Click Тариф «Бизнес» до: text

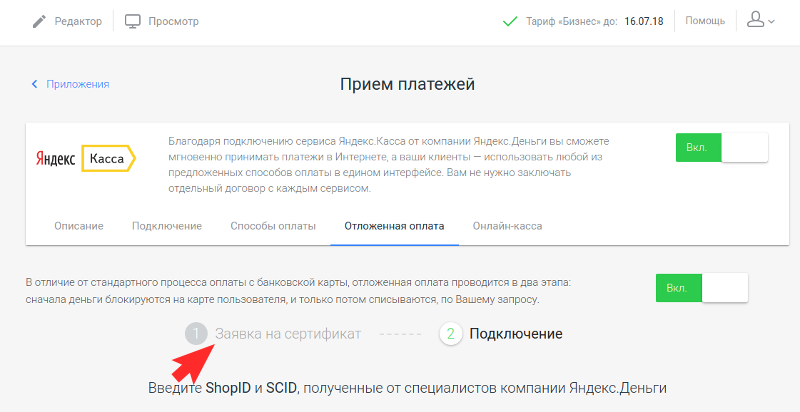[572, 21]
